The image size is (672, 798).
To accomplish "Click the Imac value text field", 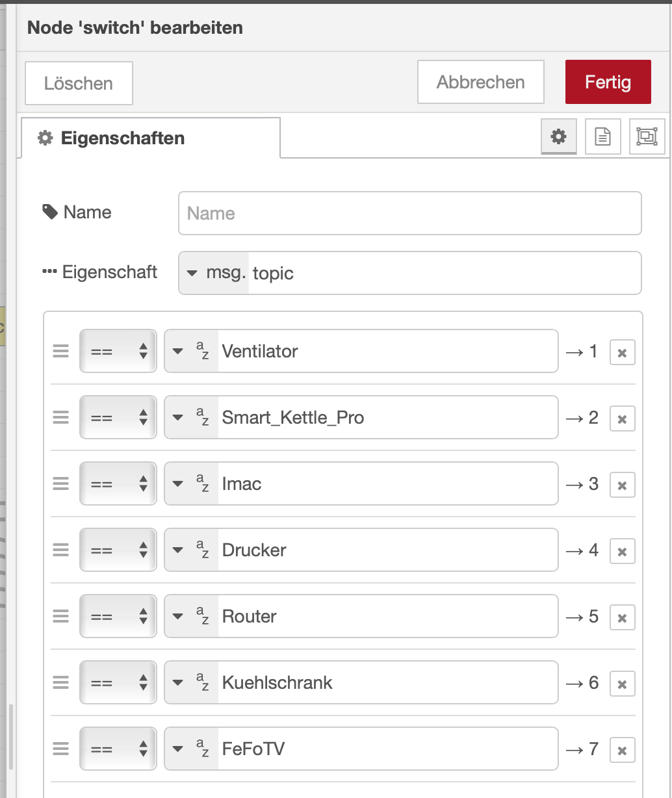I will (x=387, y=483).
